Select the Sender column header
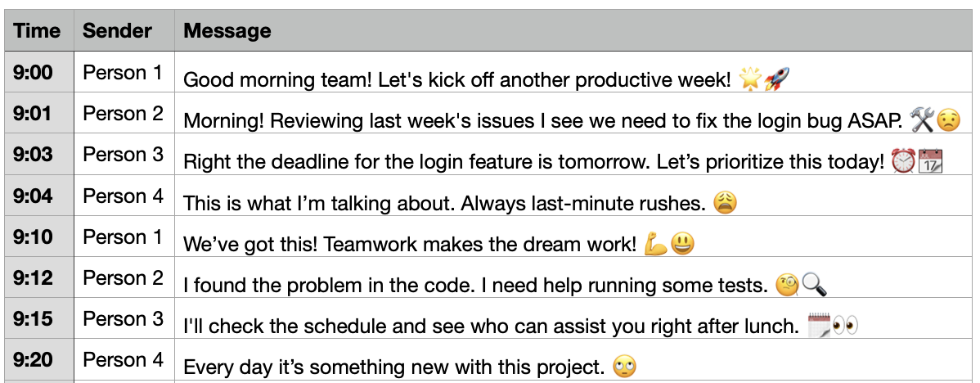The width and height of the screenshot is (980, 383). (x=117, y=31)
